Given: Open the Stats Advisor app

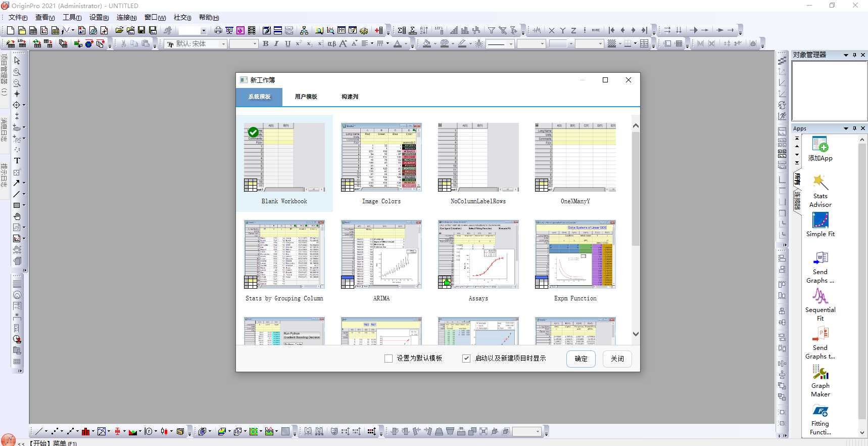Looking at the screenshot, I should (820, 191).
